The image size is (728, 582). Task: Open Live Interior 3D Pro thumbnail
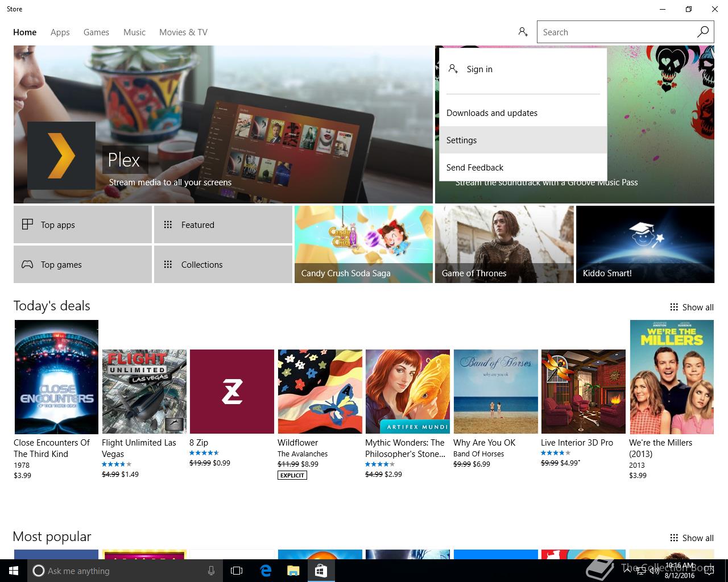click(x=584, y=392)
